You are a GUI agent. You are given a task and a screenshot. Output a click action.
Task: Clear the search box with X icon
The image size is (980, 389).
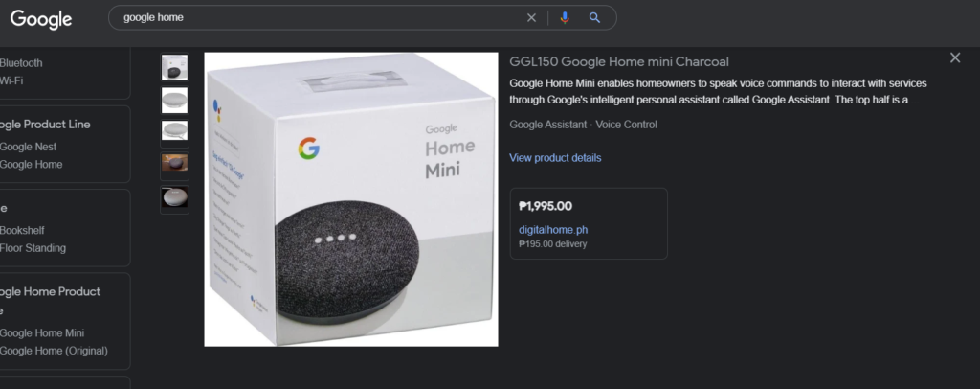531,18
